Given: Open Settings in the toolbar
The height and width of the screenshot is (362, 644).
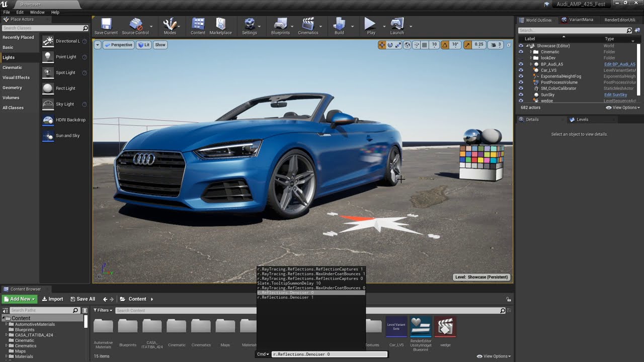Looking at the screenshot, I should pos(249,26).
